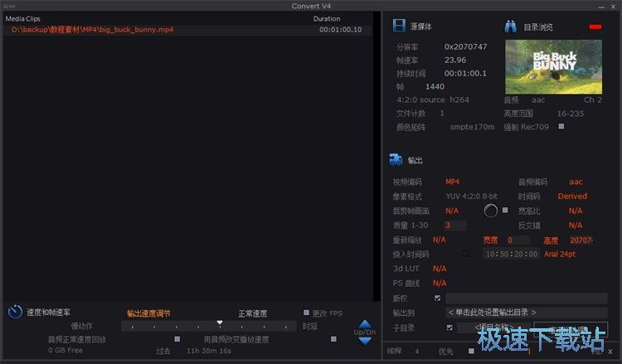Click the 输出 truck icon
This screenshot has width=622, height=364.
coord(396,159)
